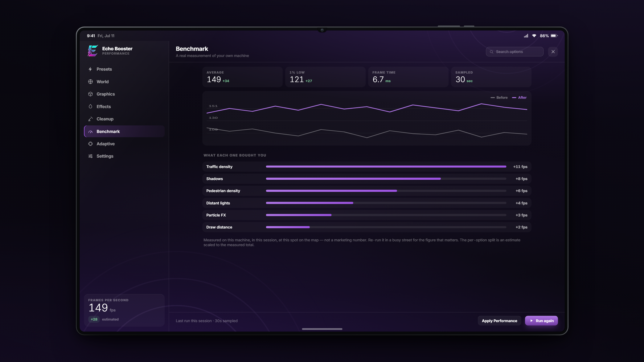Click the Pedestrian density gain bar
This screenshot has width=644, height=362.
(386, 191)
